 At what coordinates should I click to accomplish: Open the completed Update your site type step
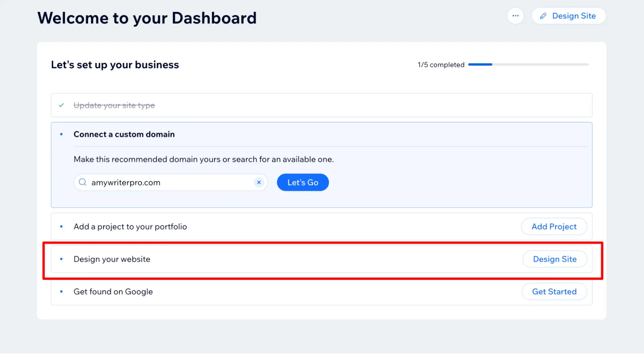(114, 105)
